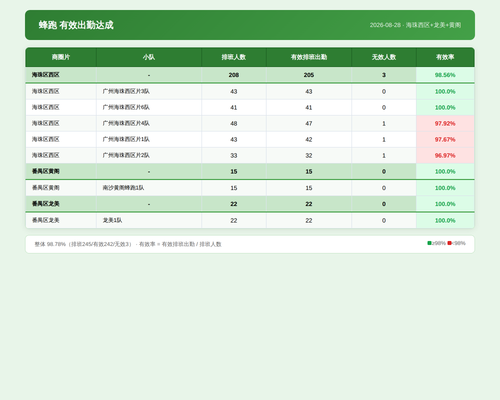The width and height of the screenshot is (500, 400).
Task: Click effective count 32 for 广州海珠西区片2队
Action: [x=309, y=155]
